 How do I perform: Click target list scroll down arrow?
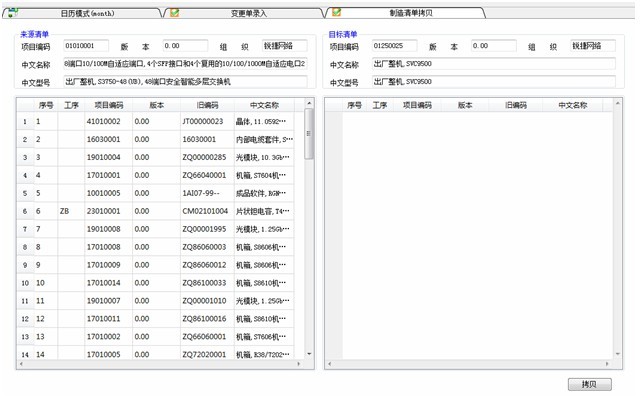pyautogui.click(x=617, y=354)
